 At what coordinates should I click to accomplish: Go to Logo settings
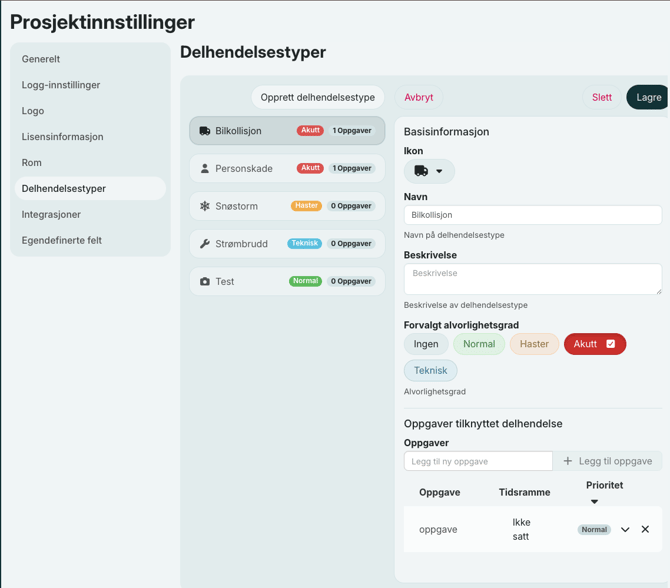pyautogui.click(x=90, y=111)
